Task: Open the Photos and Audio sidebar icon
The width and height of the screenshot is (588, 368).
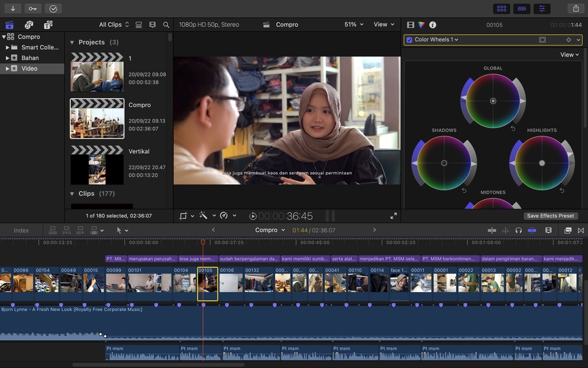Action: [28, 25]
